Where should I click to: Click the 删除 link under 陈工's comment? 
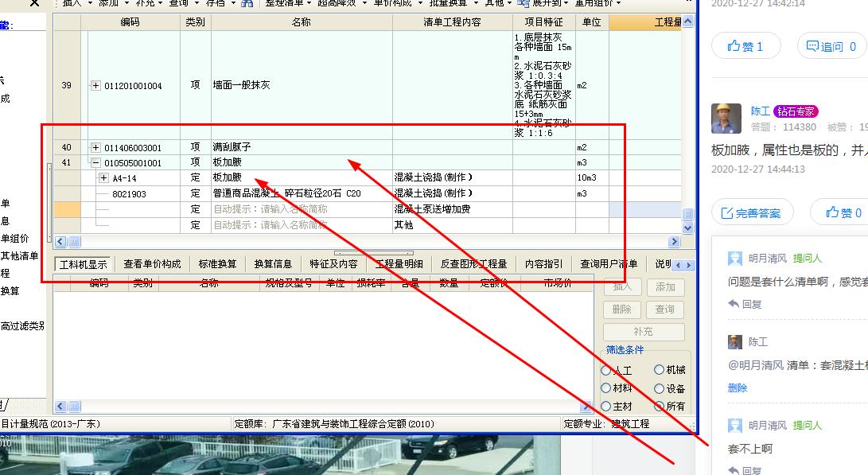(738, 387)
